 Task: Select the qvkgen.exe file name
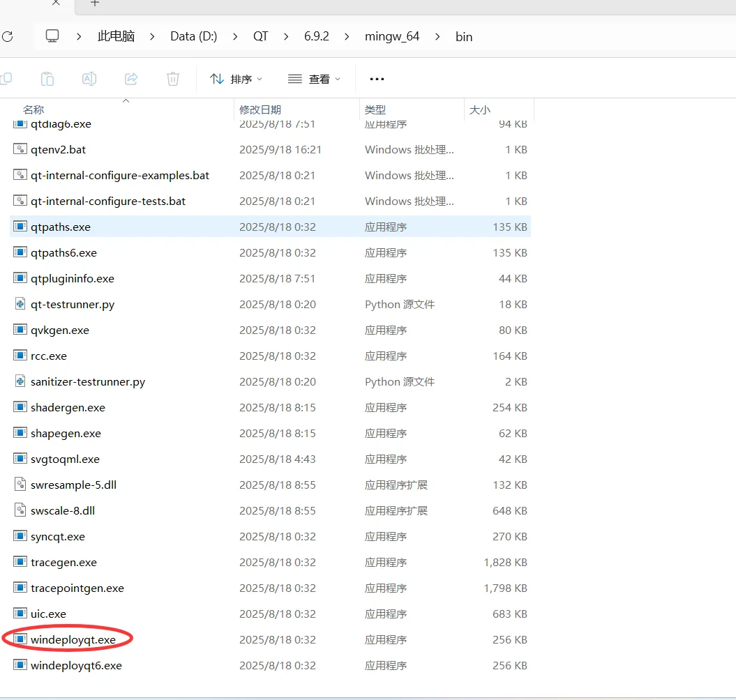pyautogui.click(x=59, y=330)
